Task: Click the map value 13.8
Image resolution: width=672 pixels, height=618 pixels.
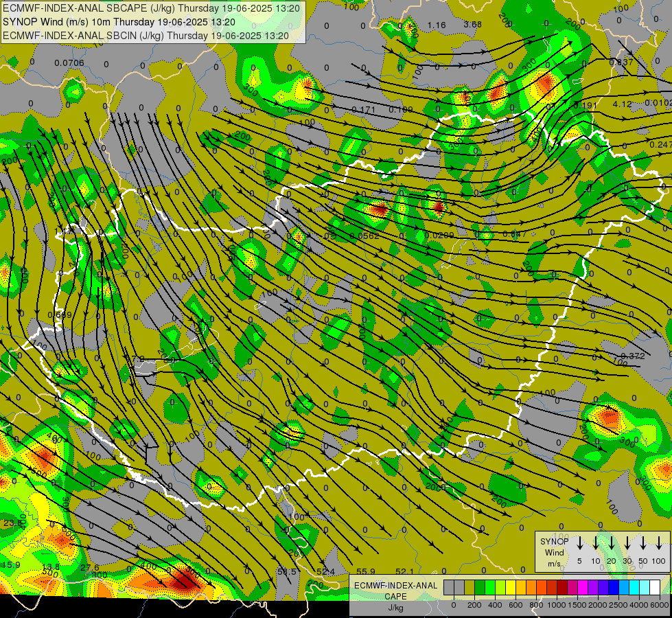Action: point(51,567)
